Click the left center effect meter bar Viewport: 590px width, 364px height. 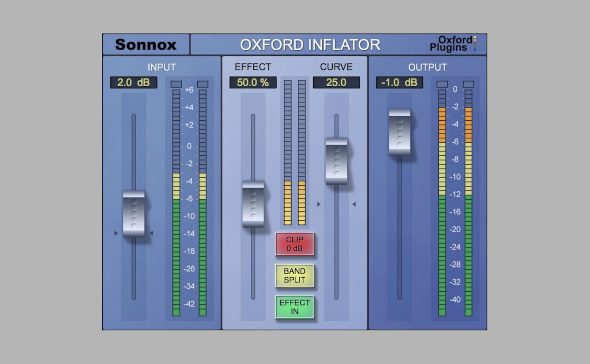pyautogui.click(x=288, y=152)
